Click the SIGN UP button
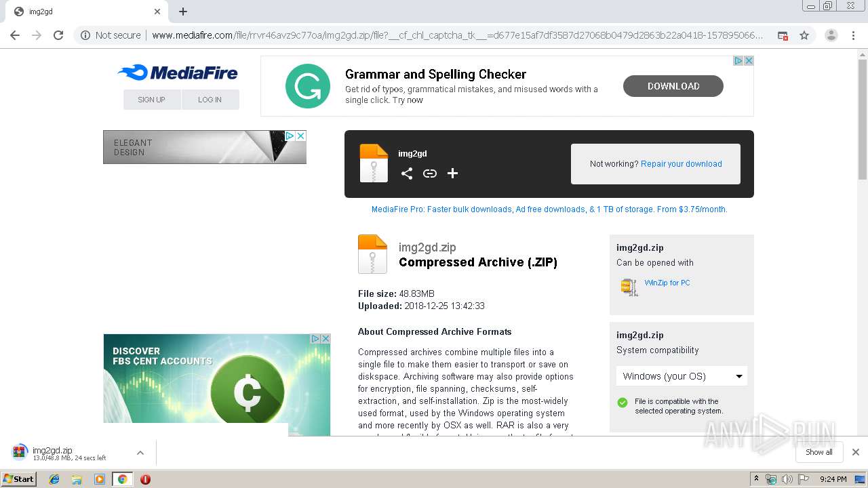 click(x=152, y=100)
